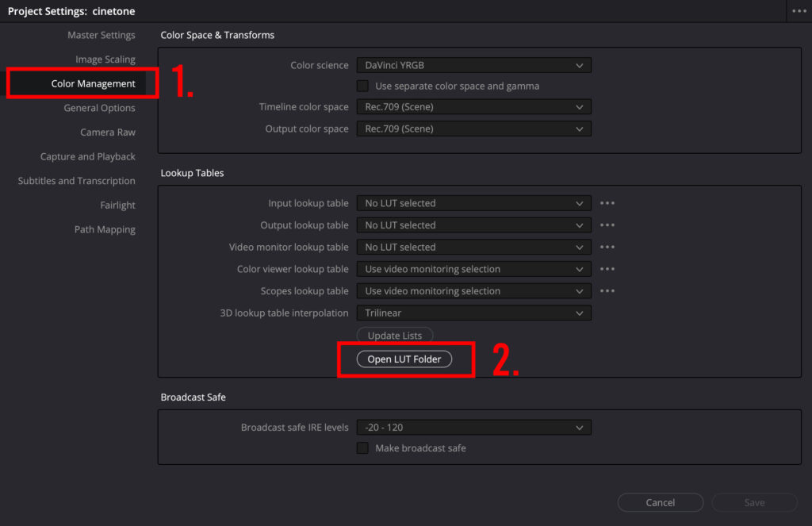Open the Broadcast safe IRE levels dropdown
This screenshot has width=812, height=526.
click(x=473, y=428)
